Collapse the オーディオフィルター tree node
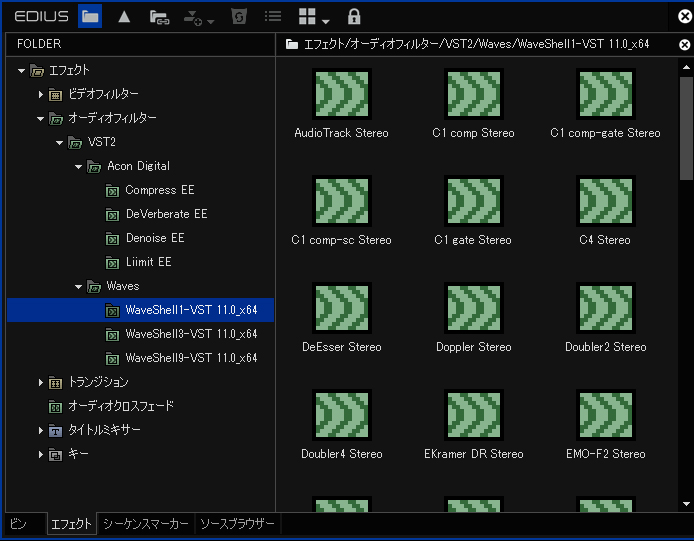This screenshot has width=694, height=541. pos(40,119)
